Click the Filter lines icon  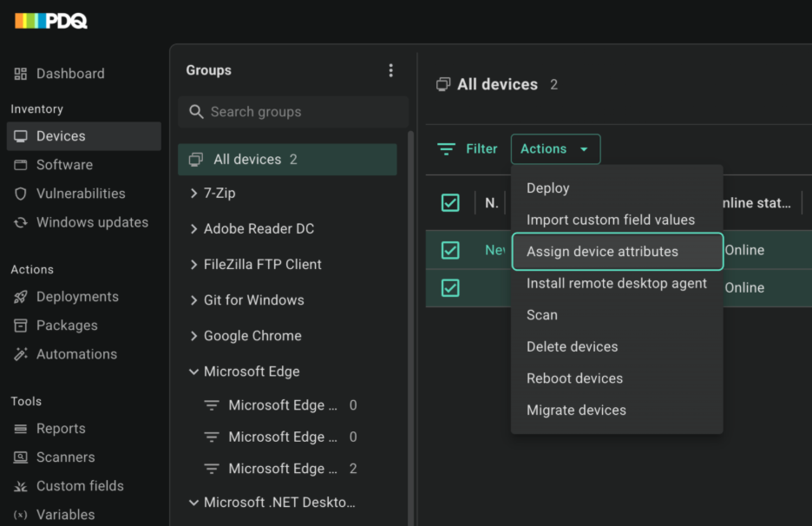click(x=446, y=149)
